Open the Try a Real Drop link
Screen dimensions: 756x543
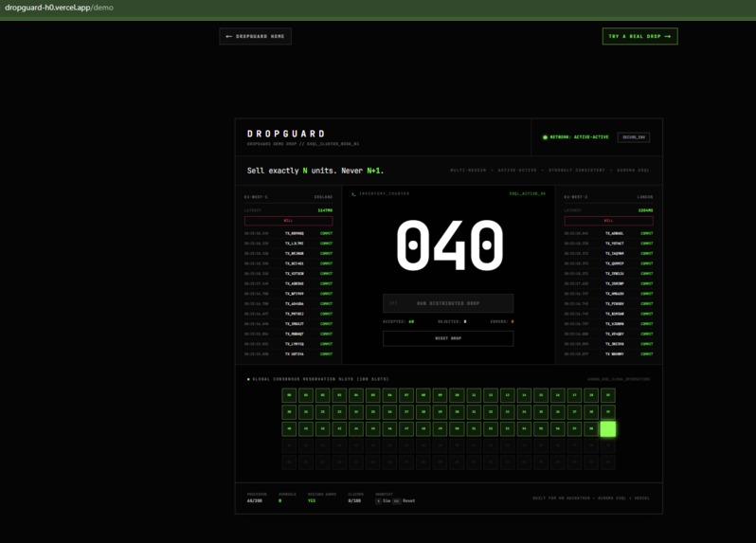click(639, 36)
